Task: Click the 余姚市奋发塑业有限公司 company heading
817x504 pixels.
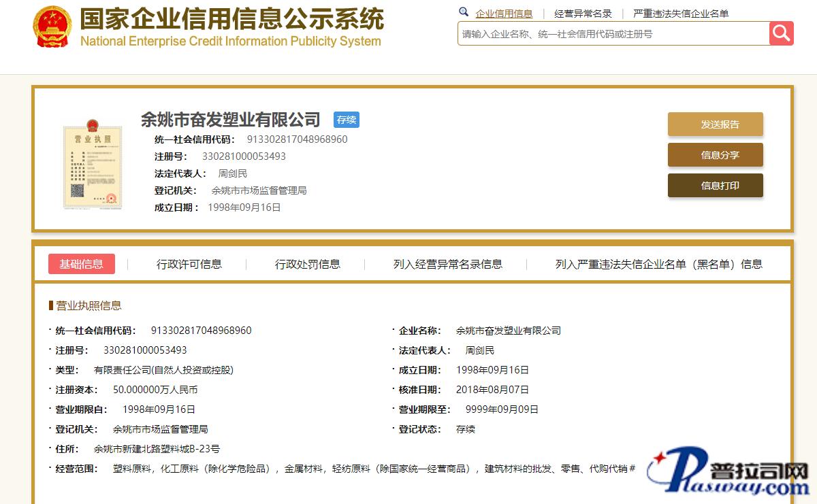Action: click(230, 120)
